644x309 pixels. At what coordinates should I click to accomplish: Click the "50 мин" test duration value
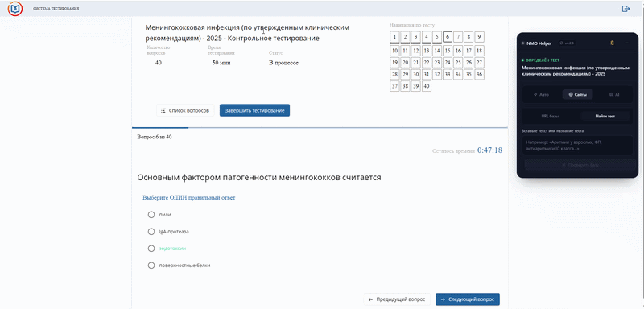click(221, 63)
